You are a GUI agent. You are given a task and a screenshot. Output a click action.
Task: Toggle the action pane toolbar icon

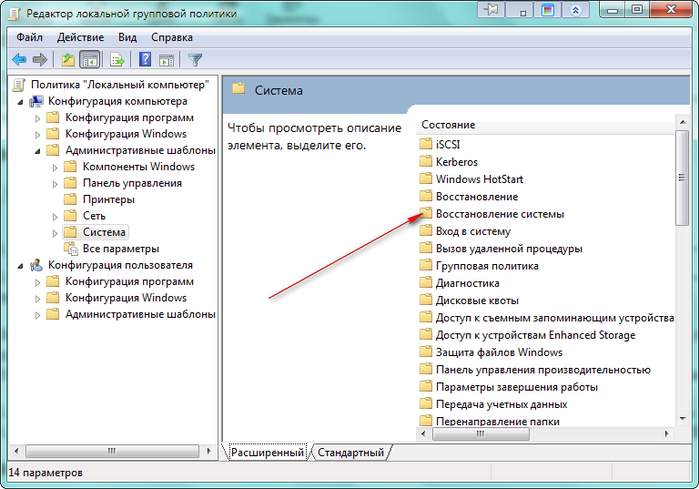(167, 60)
